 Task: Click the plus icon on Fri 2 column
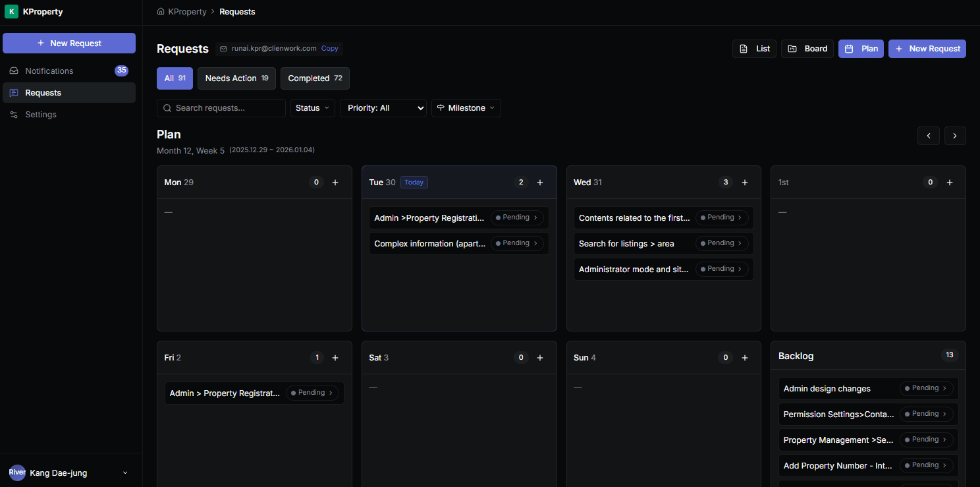335,358
